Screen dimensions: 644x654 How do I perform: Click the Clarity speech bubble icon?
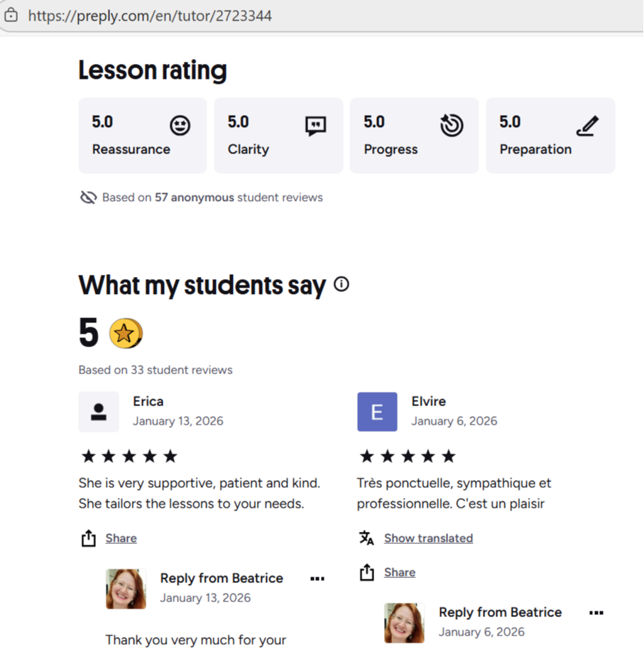316,126
